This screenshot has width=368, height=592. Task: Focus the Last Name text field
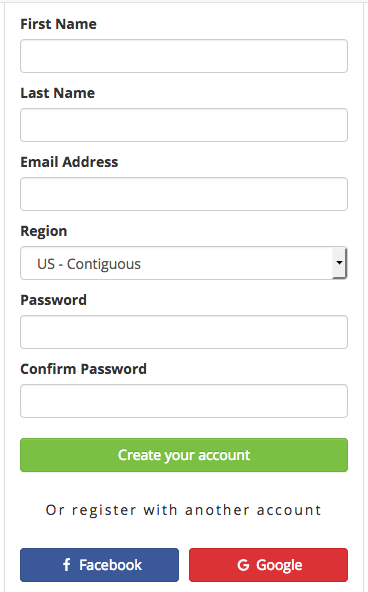tap(184, 125)
